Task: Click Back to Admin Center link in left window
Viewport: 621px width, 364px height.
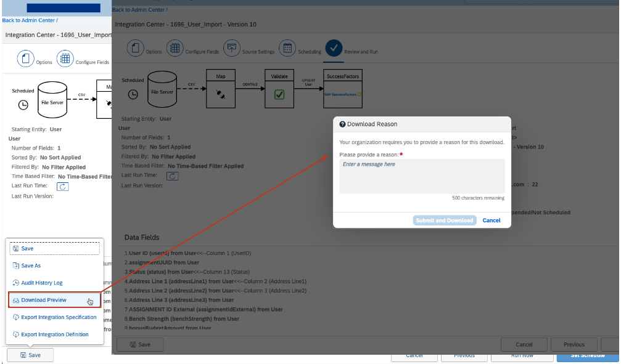Action: click(28, 20)
